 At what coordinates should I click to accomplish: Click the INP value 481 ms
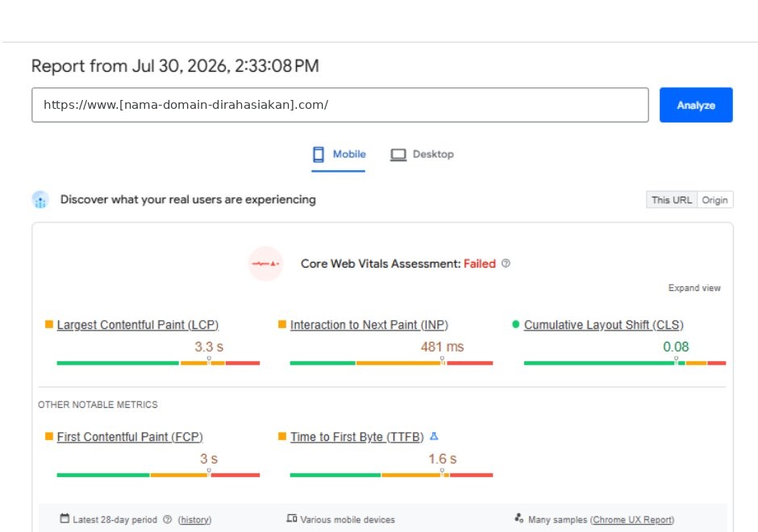(x=442, y=347)
